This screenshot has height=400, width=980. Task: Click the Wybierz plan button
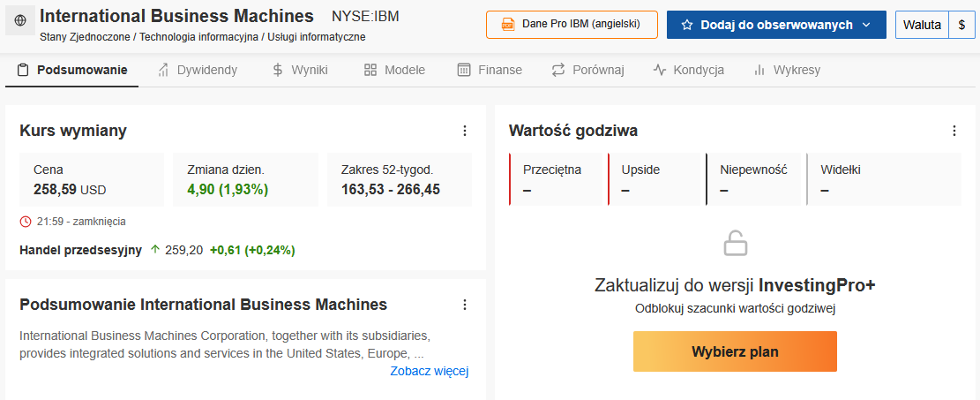[x=735, y=351]
